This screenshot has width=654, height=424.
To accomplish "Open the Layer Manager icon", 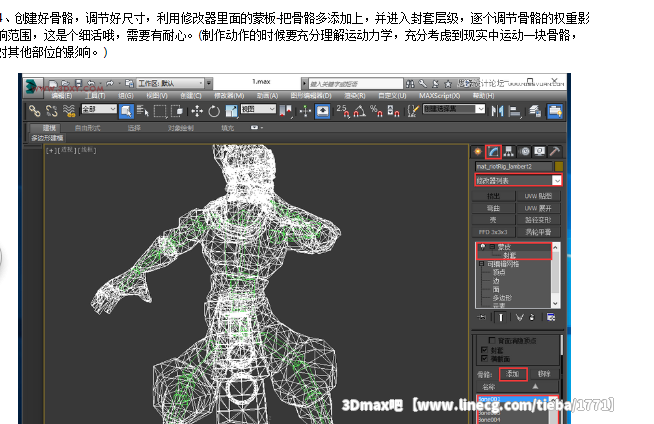I will (535, 111).
